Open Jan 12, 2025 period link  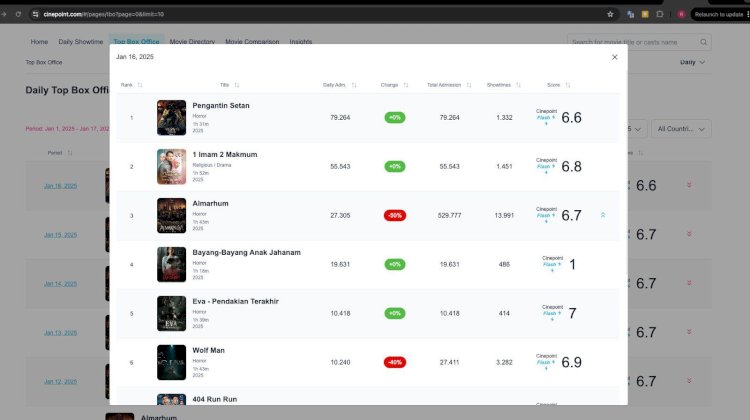(60, 382)
